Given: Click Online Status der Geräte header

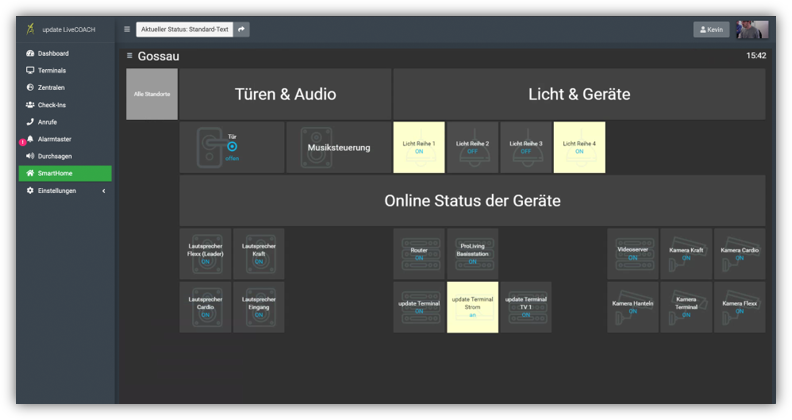Looking at the screenshot, I should (x=472, y=200).
